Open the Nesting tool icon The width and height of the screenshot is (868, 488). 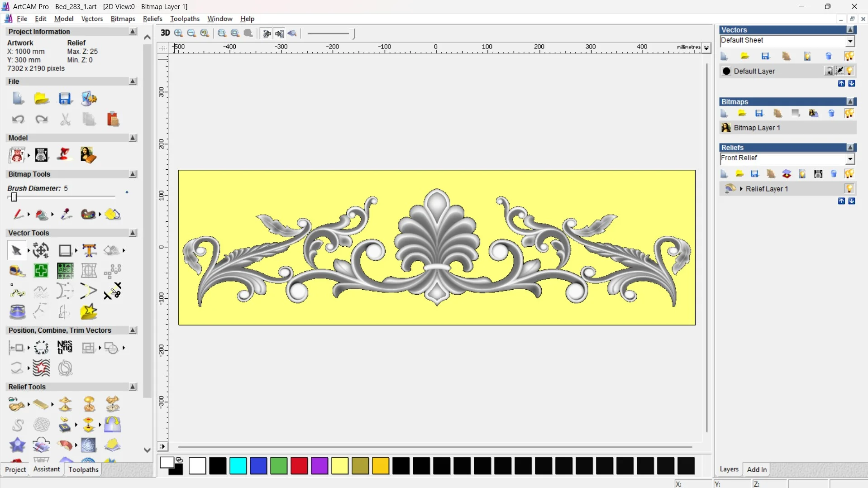[x=65, y=347]
